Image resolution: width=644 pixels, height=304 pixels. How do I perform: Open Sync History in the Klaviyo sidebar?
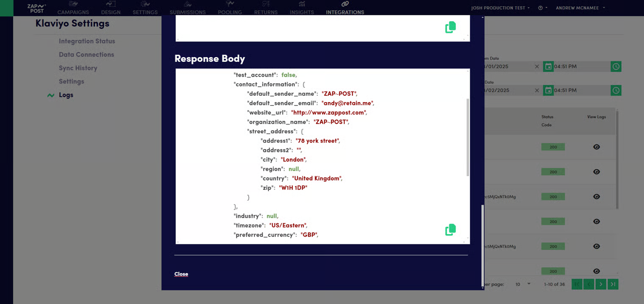(78, 68)
